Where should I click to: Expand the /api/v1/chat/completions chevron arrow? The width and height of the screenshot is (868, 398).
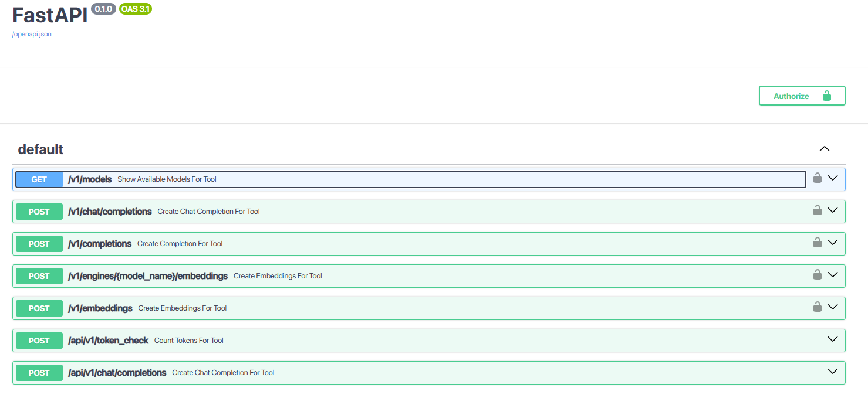tap(832, 372)
